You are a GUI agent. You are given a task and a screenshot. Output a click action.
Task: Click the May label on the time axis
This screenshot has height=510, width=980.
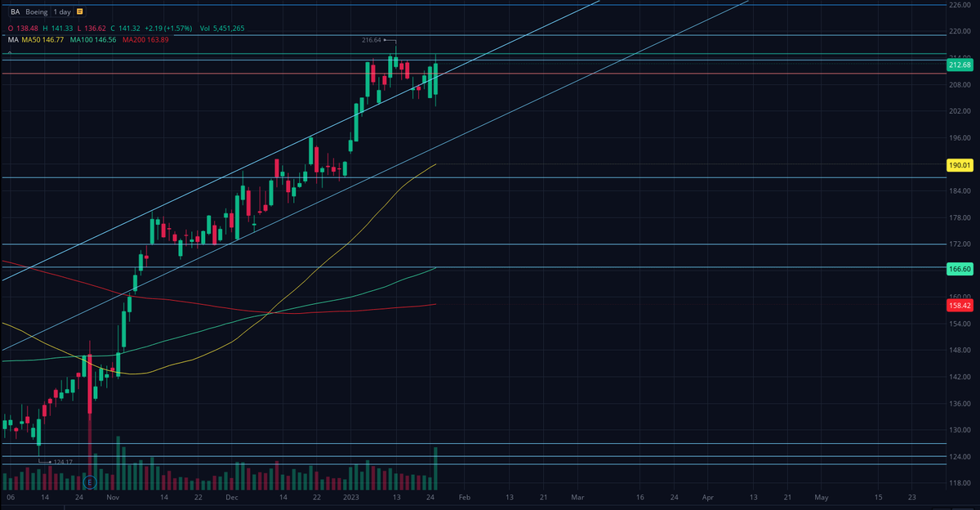pos(822,496)
